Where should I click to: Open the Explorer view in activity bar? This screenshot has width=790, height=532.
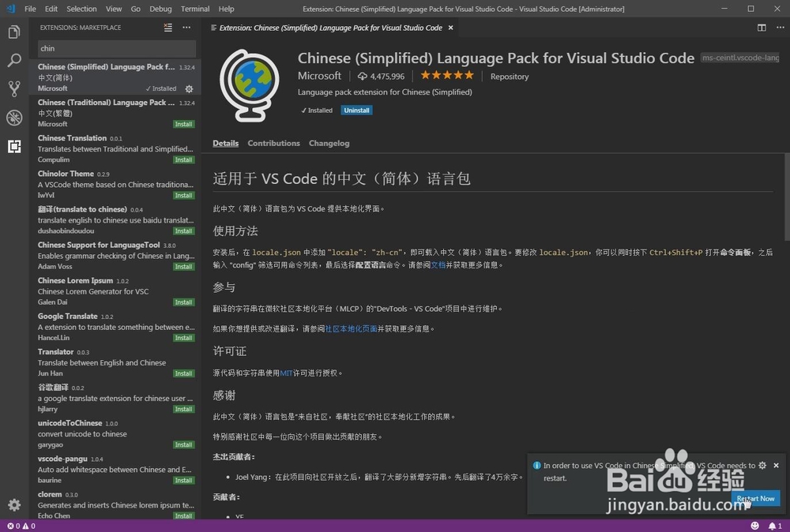pyautogui.click(x=14, y=32)
